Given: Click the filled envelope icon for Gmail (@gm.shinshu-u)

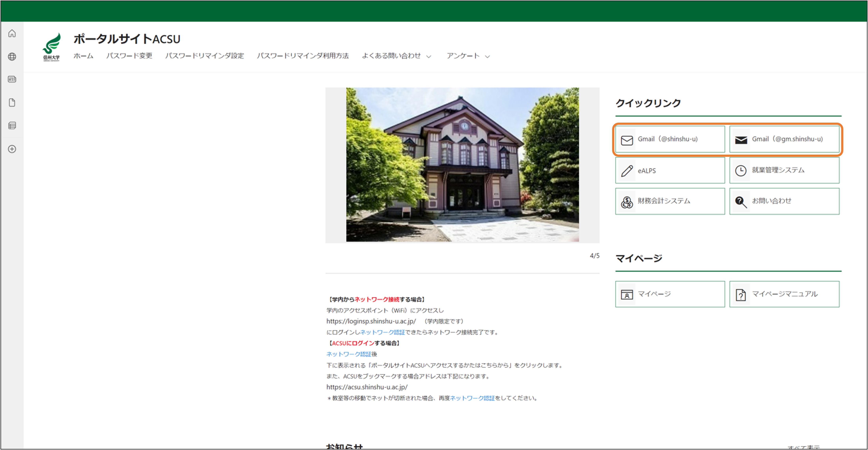Looking at the screenshot, I should [x=741, y=140].
